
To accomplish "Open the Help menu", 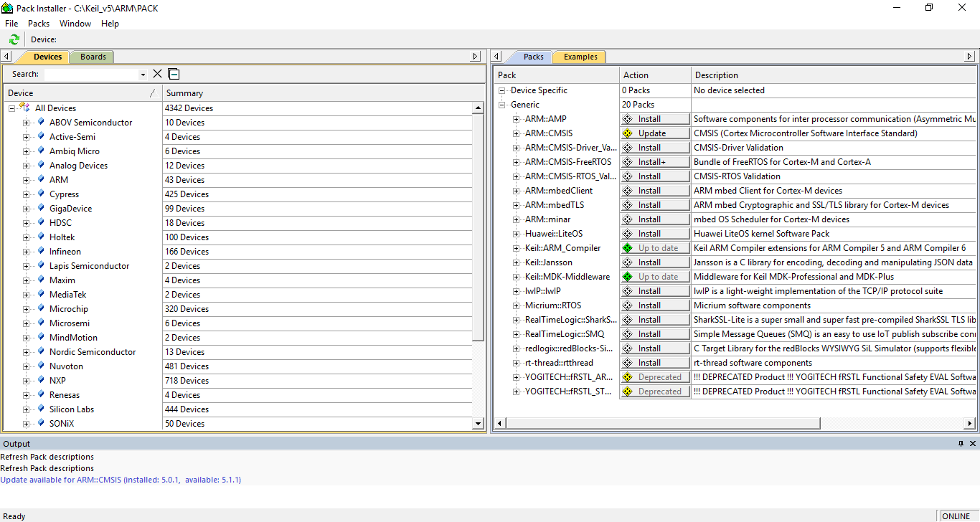I will [x=110, y=24].
